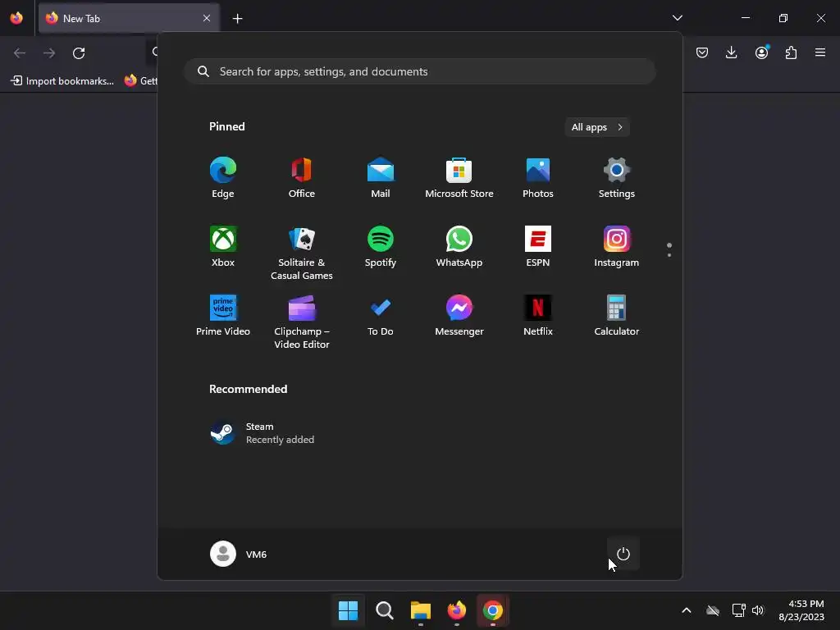The height and width of the screenshot is (630, 840).
Task: Show hidden system tray icons
Action: pos(687,610)
